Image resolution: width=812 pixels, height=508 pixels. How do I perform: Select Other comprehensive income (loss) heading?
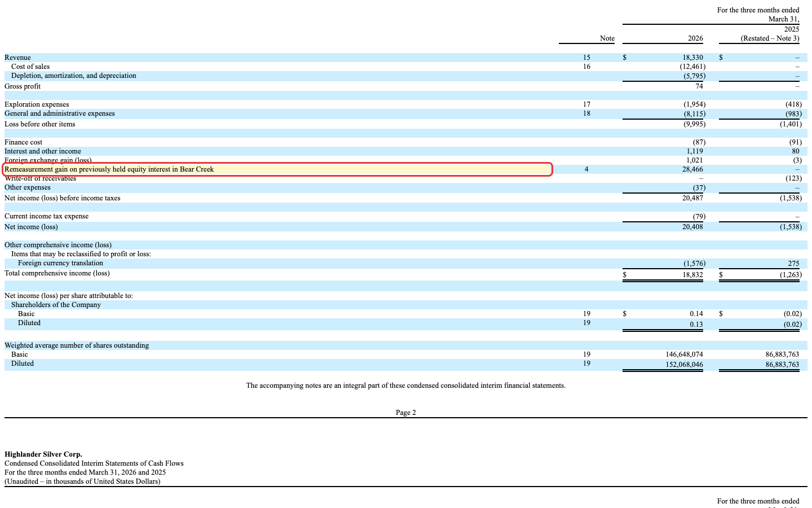[58, 245]
